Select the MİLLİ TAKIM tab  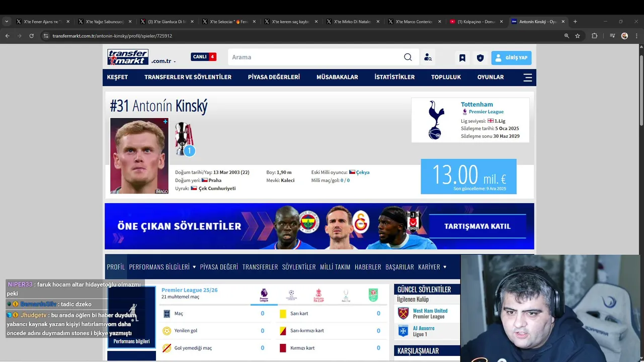[335, 267]
